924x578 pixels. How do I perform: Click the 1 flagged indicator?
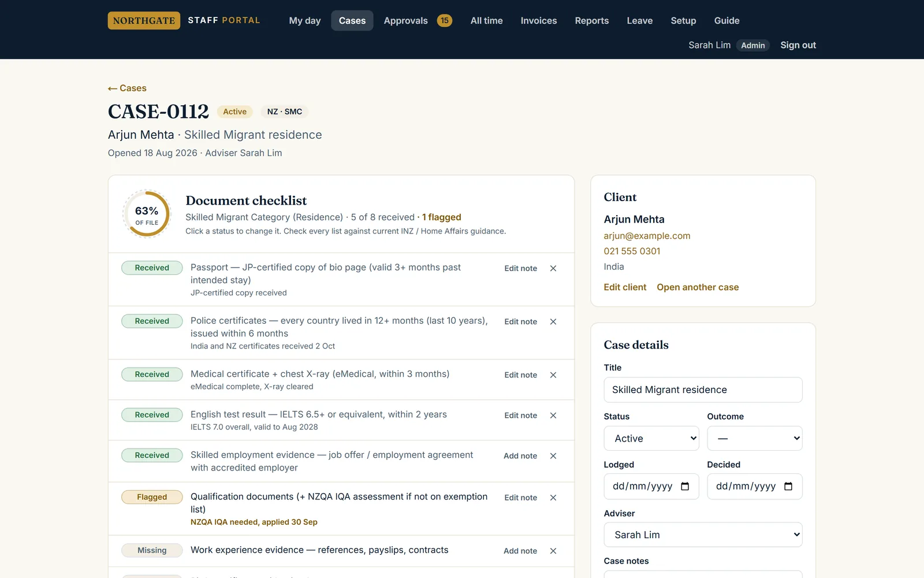coord(442,217)
